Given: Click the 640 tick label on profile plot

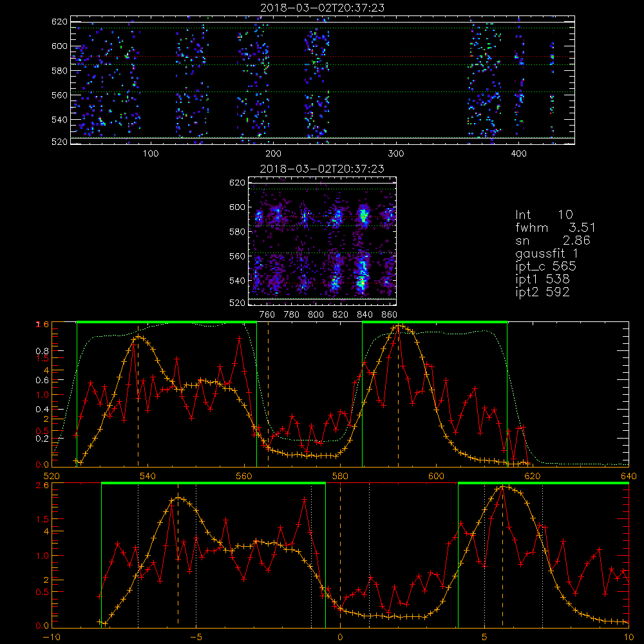Looking at the screenshot, I should [x=629, y=476].
